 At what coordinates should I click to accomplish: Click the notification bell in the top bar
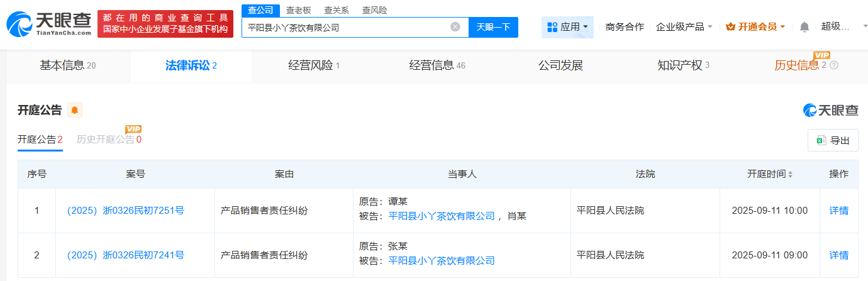pos(804,27)
